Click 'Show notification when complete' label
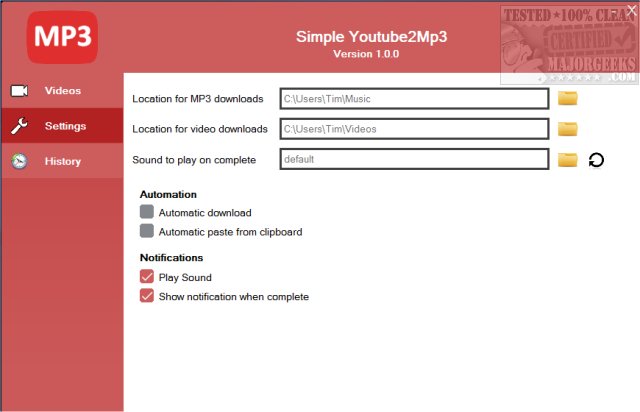 (233, 297)
